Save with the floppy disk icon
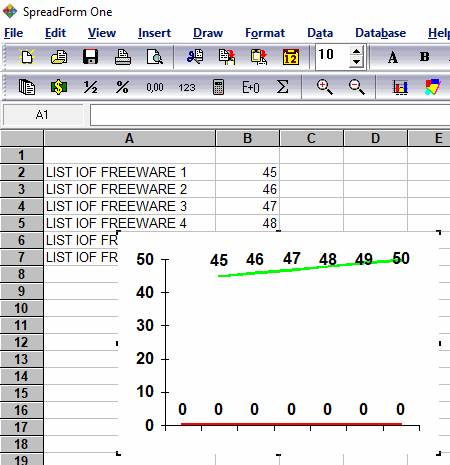450x465 pixels. click(x=90, y=57)
